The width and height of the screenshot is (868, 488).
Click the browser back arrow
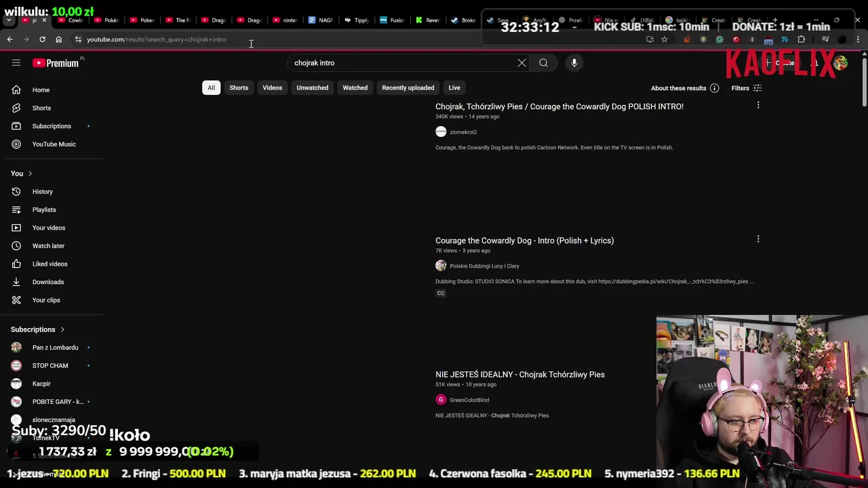[x=9, y=39]
